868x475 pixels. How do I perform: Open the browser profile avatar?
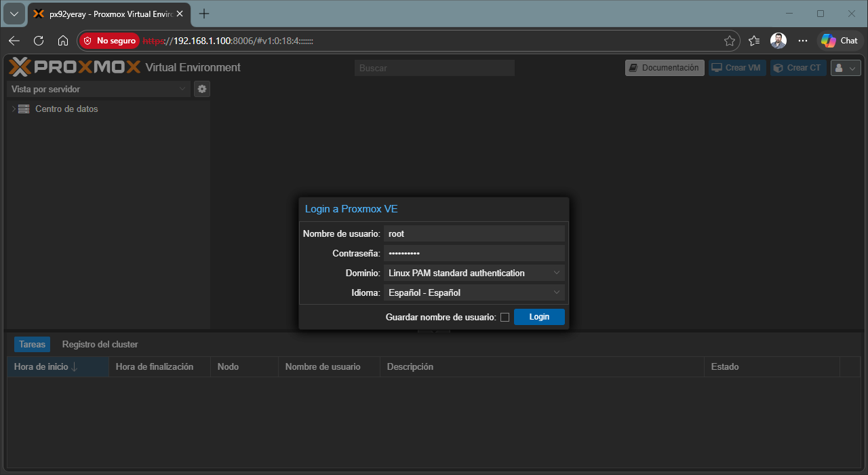click(778, 41)
